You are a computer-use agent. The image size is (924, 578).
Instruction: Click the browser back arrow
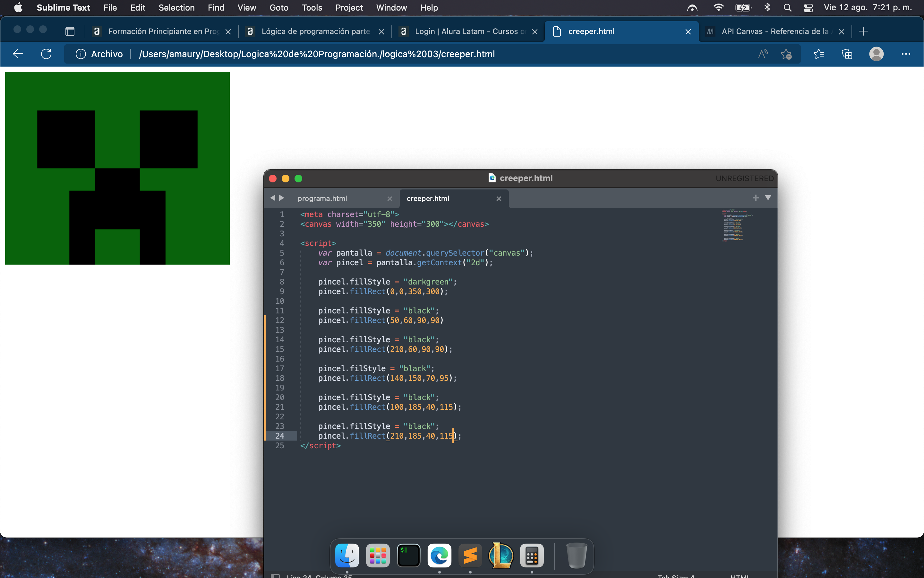pos(18,54)
